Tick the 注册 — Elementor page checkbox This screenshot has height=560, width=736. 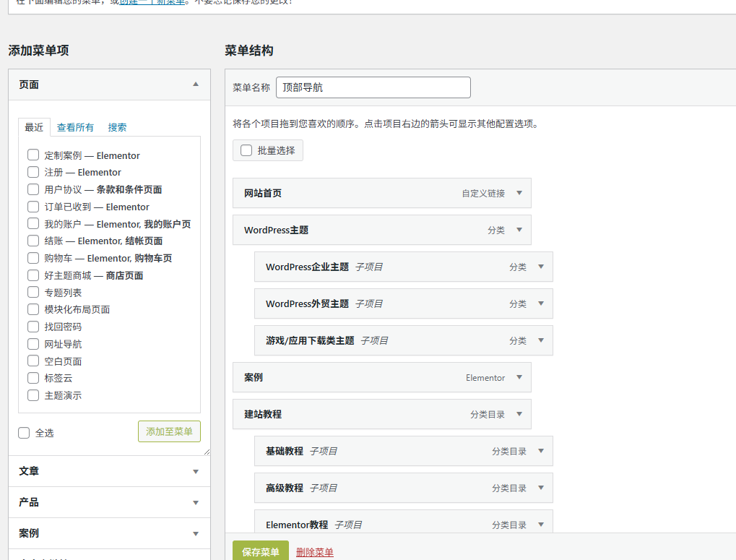click(33, 172)
